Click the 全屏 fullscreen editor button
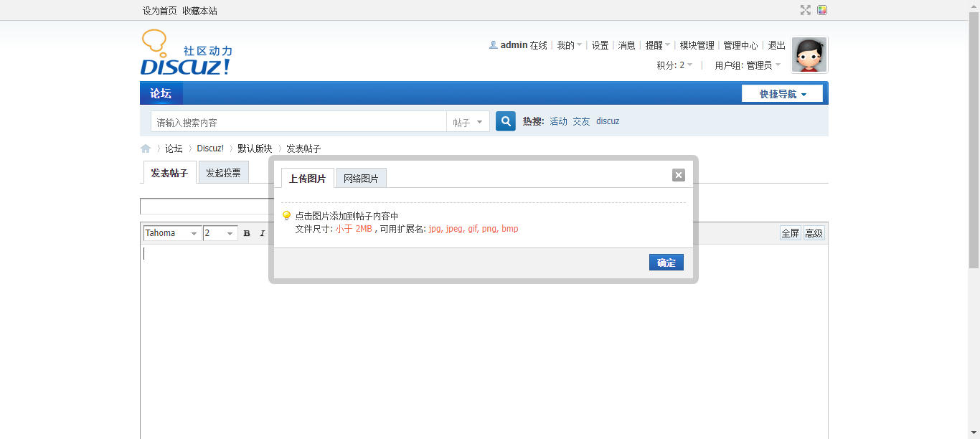980x439 pixels. click(x=790, y=233)
